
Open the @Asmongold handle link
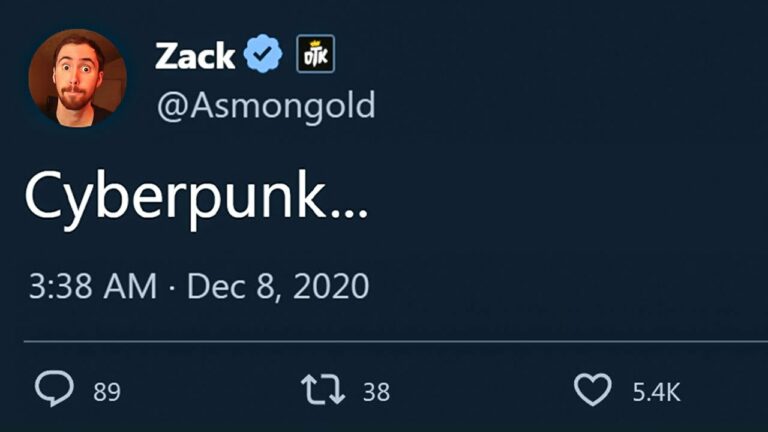coord(265,104)
